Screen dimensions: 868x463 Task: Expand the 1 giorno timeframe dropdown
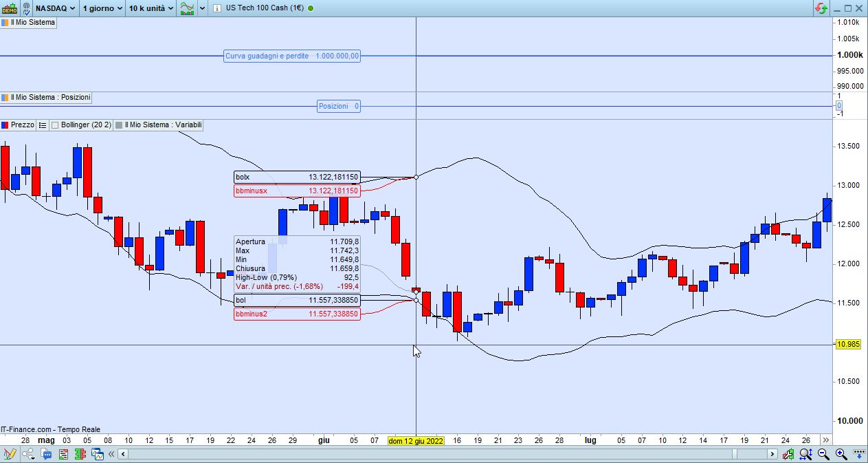(102, 8)
